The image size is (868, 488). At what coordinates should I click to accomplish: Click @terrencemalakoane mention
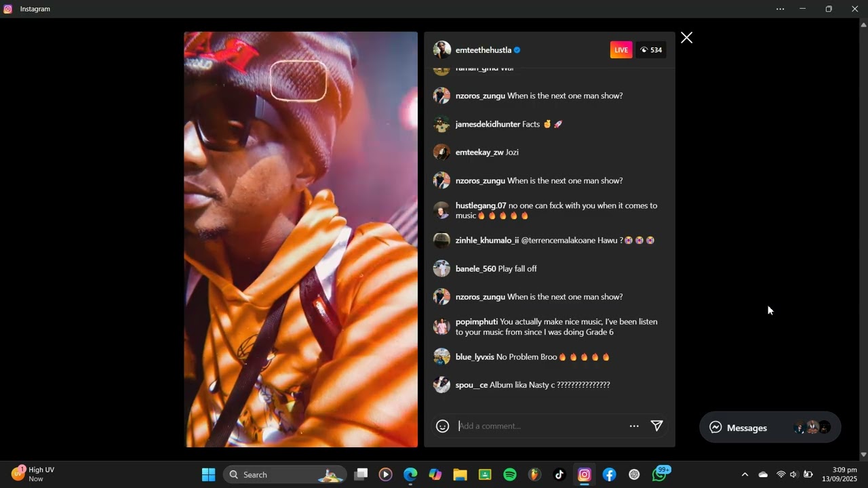[558, 241]
